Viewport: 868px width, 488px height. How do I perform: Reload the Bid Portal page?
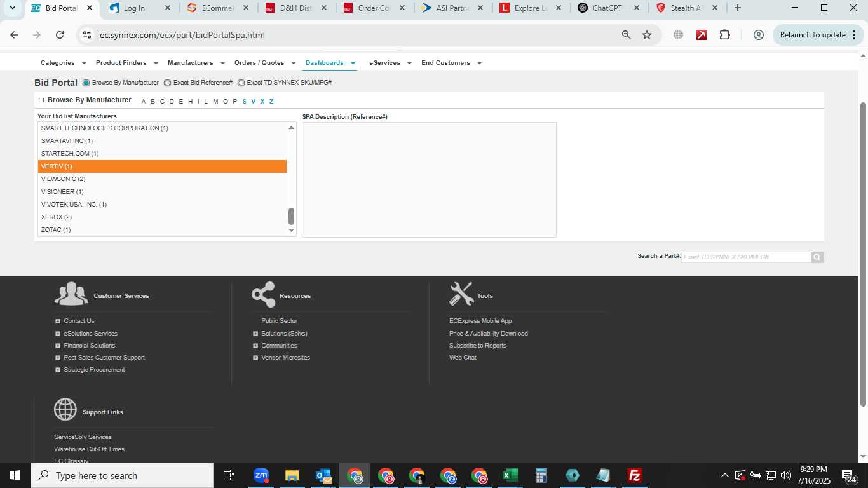pos(60,35)
